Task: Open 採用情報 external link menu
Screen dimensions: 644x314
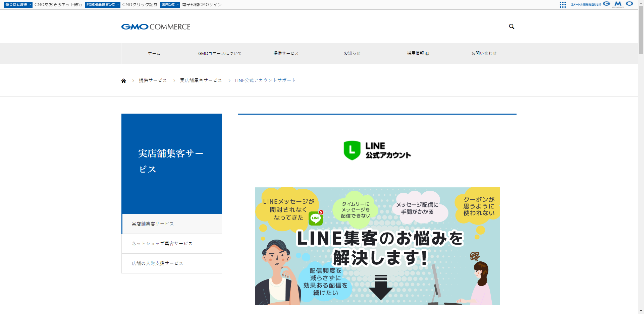Action: (x=418, y=53)
